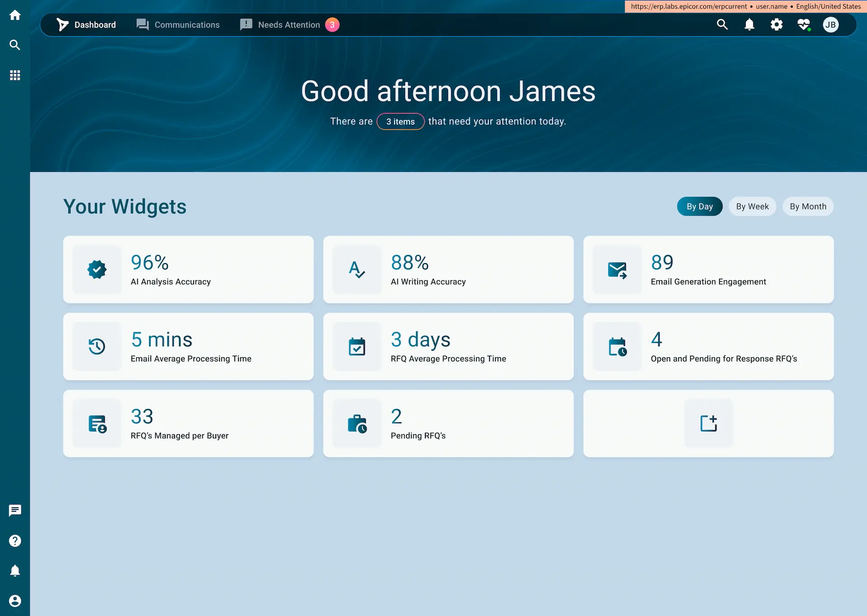Screen dimensions: 867x616
Task: Check notifications via the sidebar bell icon
Action: (x=15, y=570)
